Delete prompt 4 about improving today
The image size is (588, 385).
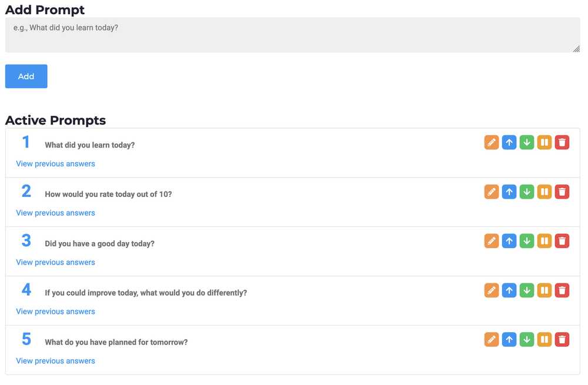pyautogui.click(x=562, y=290)
